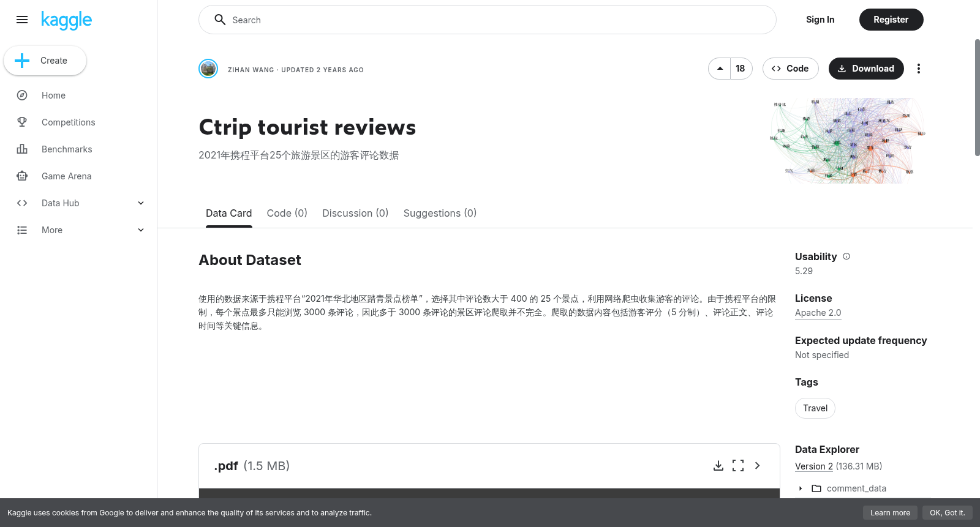Click the Kaggle logo

coord(66,20)
